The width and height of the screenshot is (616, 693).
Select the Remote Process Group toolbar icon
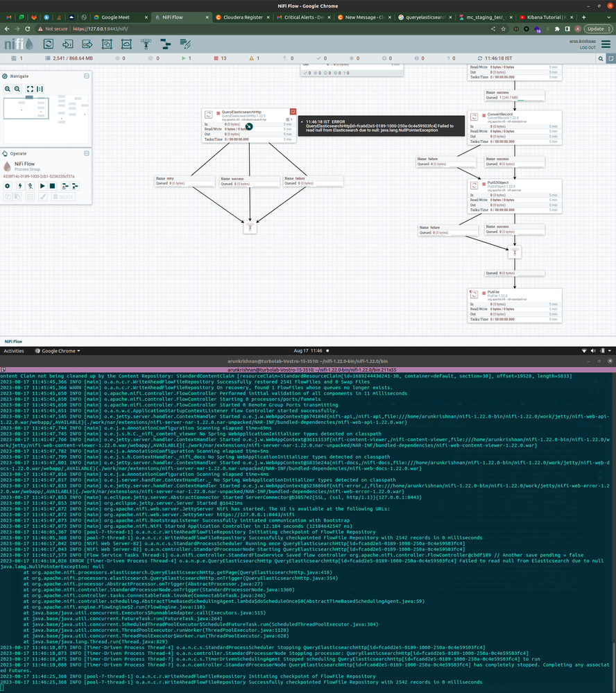click(126, 44)
